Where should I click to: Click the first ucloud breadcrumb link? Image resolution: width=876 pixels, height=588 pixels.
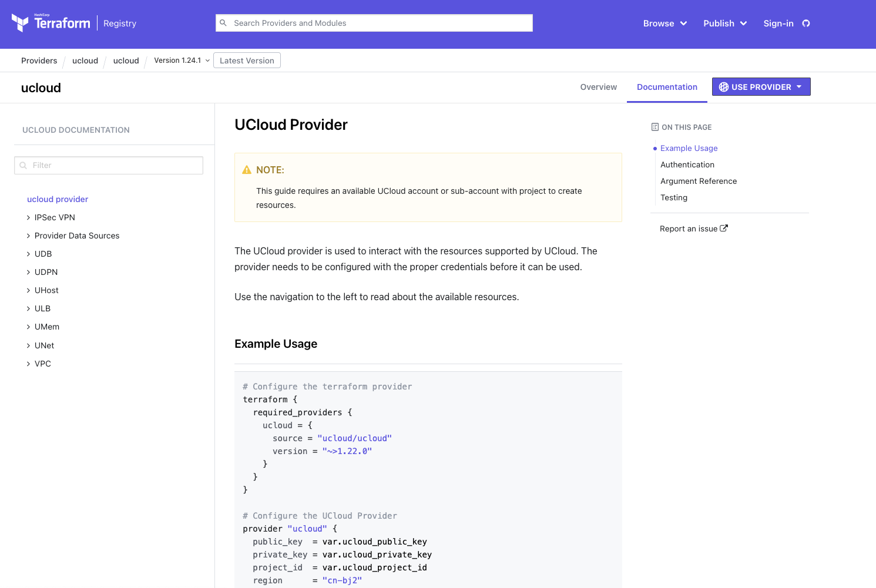coord(85,61)
